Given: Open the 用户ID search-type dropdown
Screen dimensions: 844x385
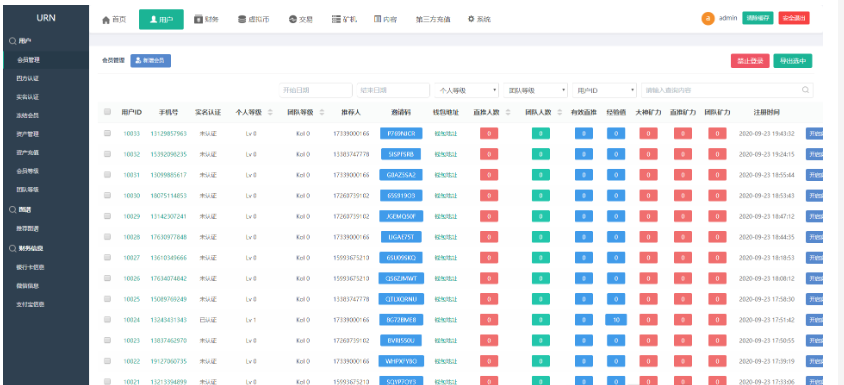Looking at the screenshot, I should [604, 90].
